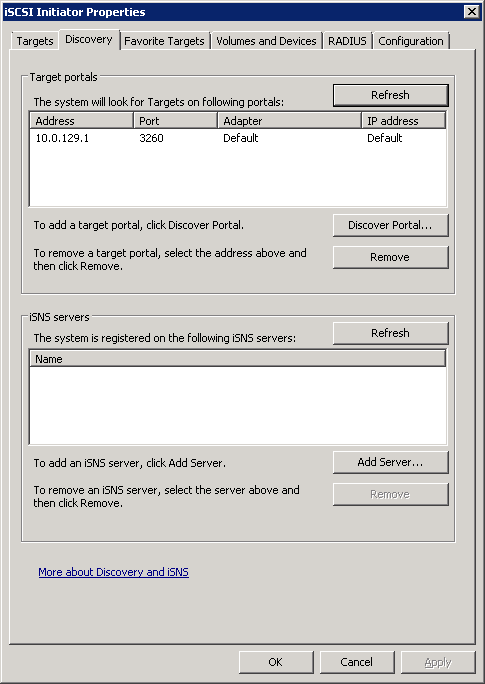Switch to the Targets tab
Viewport: 485px width, 684px height.
pos(34,41)
